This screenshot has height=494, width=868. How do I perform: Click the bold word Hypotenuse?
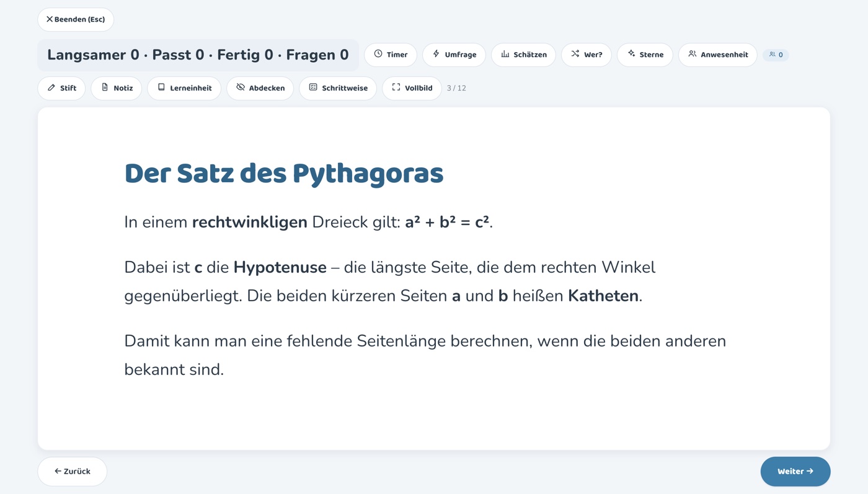[280, 268]
